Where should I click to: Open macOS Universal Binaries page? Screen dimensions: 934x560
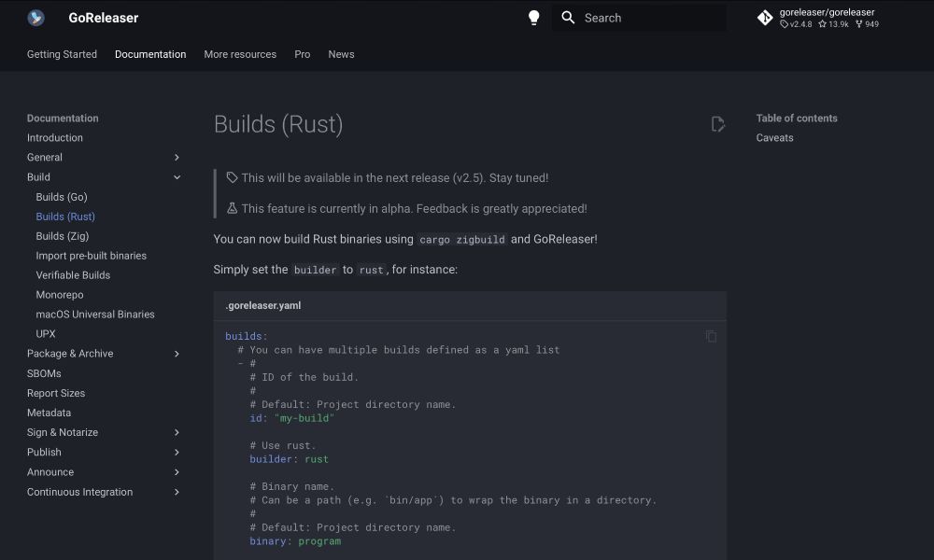[95, 315]
